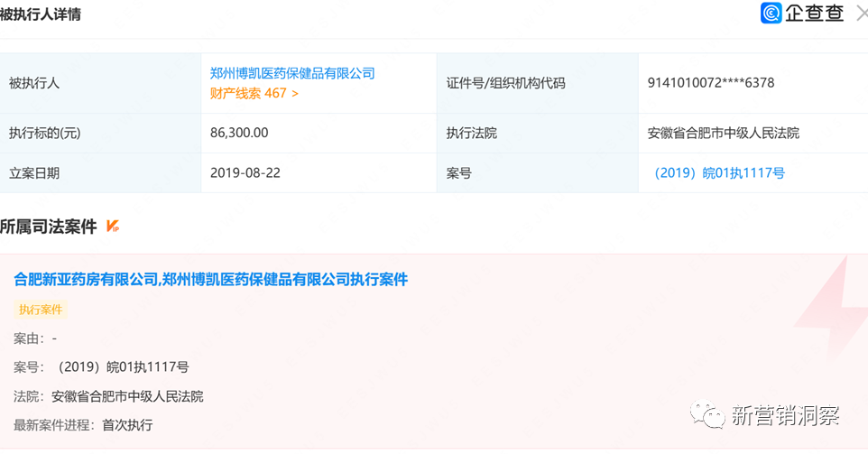Viewport: 868px width, 454px height.
Task: Click the 所属司法案件 section heading
Action: 48,226
